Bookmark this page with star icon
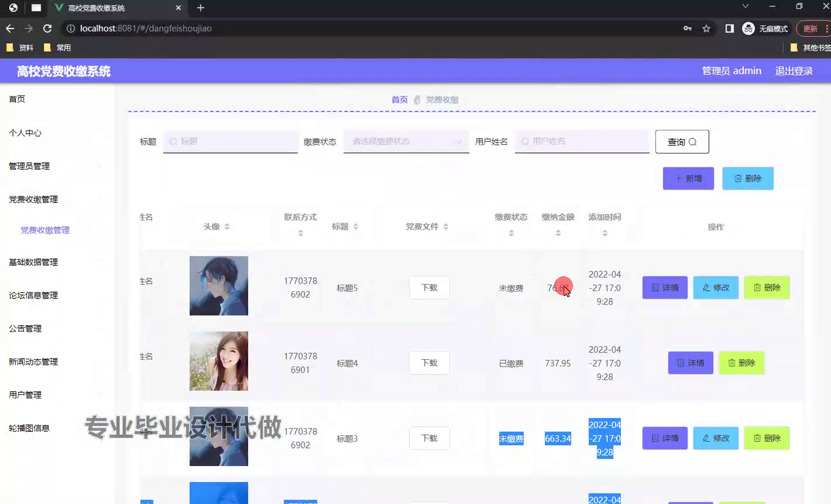The image size is (831, 504). (x=706, y=28)
